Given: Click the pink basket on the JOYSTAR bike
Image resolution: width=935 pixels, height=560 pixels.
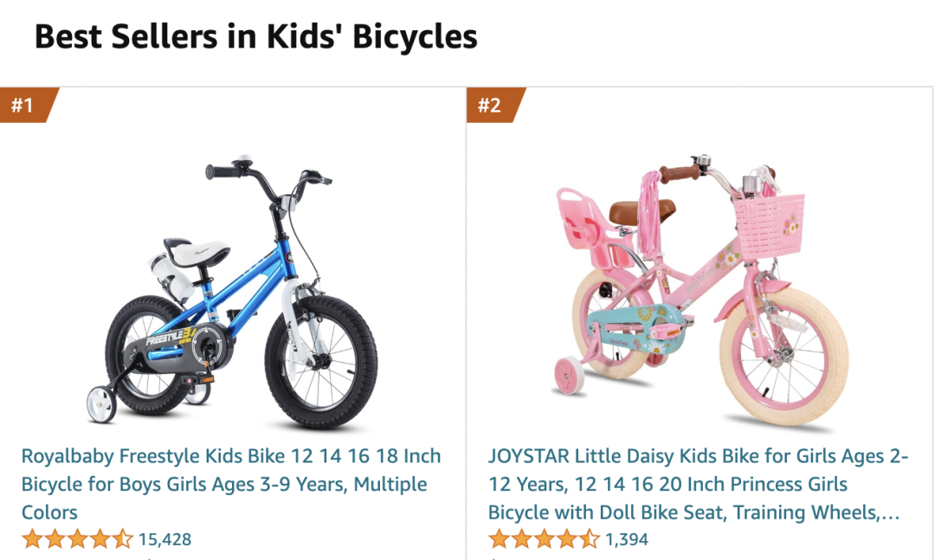Looking at the screenshot, I should click(x=770, y=225).
